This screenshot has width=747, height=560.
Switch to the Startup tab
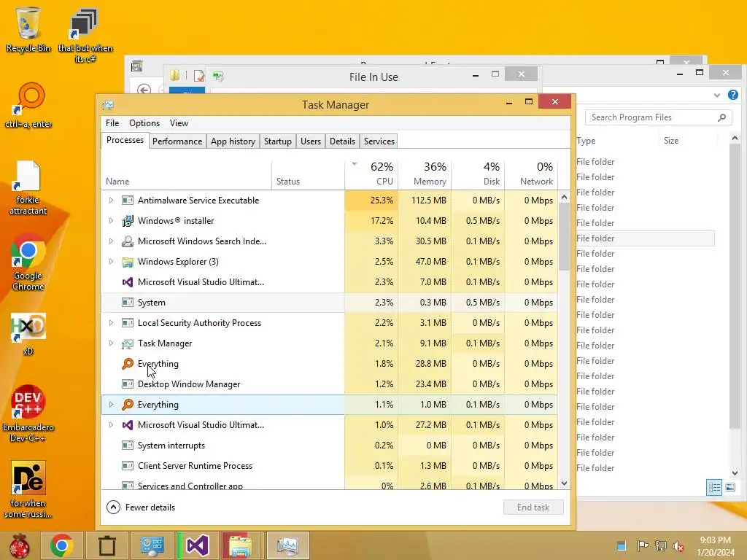(x=278, y=141)
